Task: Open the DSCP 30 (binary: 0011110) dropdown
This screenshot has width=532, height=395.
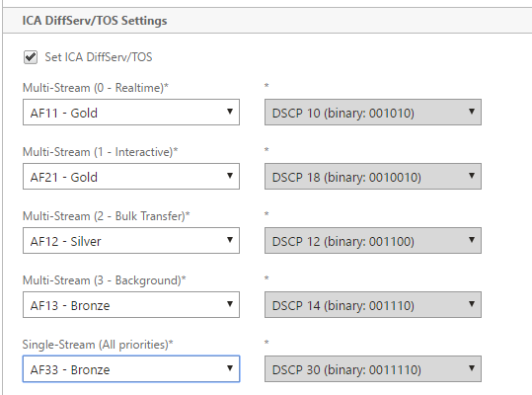Action: tap(373, 369)
